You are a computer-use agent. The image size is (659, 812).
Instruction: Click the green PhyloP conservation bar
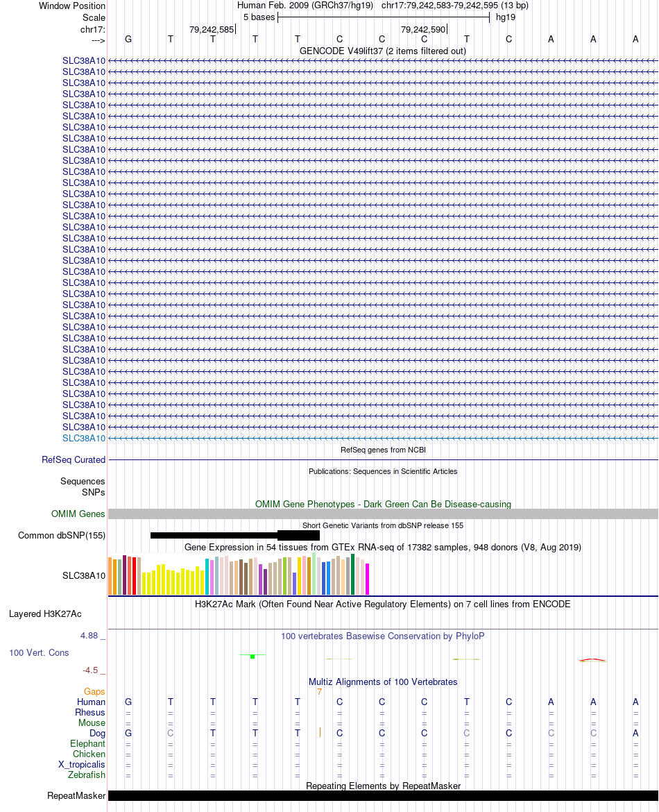click(253, 656)
